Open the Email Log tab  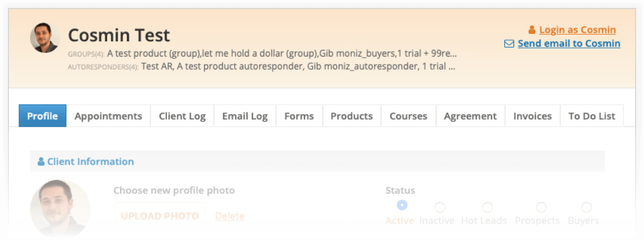tap(245, 116)
